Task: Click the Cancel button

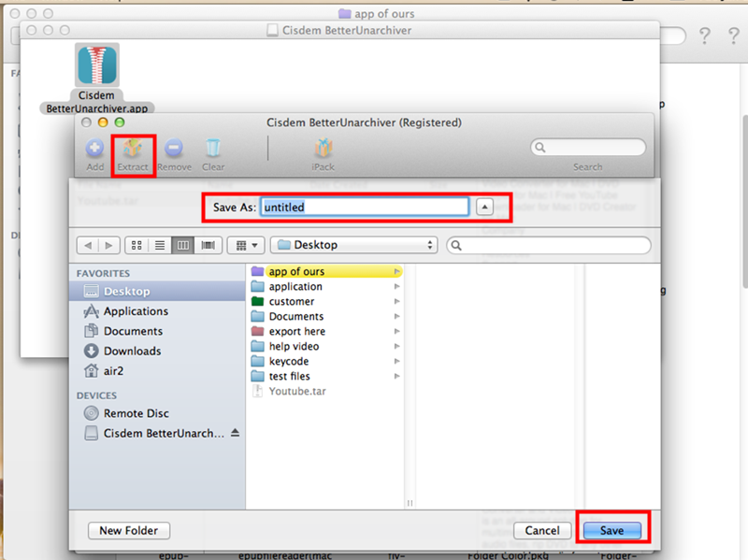Action: click(542, 530)
